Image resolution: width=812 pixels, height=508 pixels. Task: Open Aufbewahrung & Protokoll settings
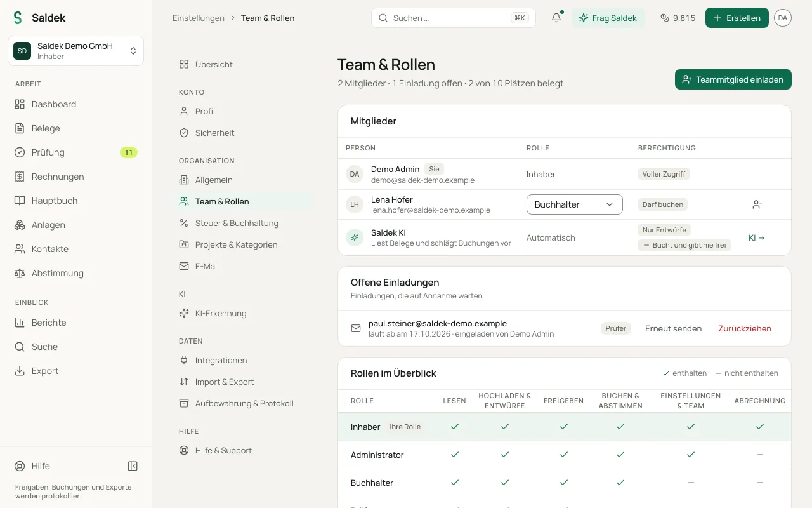[x=242, y=403]
